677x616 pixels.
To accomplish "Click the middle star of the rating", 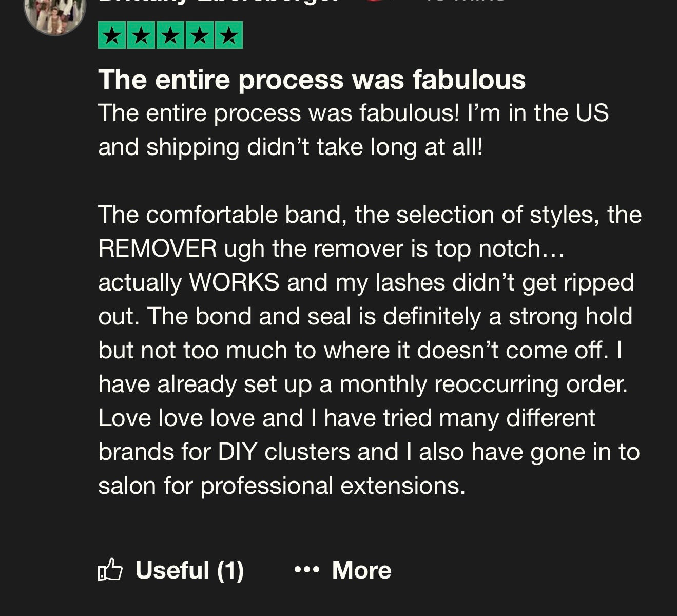I will (170, 36).
